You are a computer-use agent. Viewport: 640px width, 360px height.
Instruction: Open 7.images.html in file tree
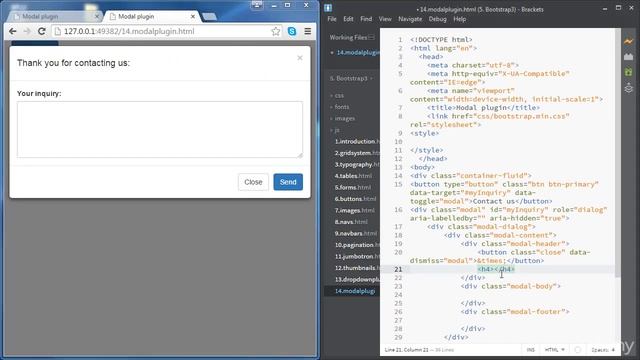[354, 210]
